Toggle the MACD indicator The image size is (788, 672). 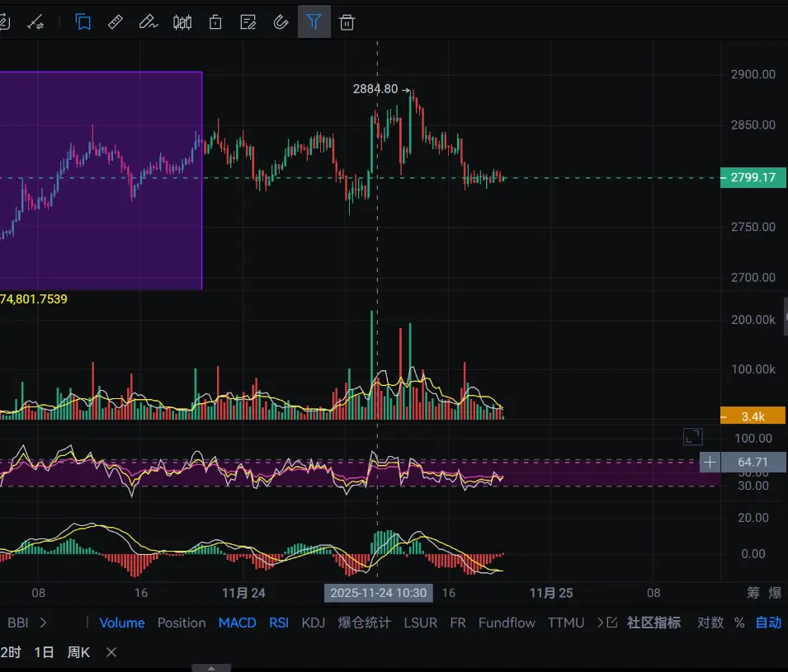pos(237,623)
